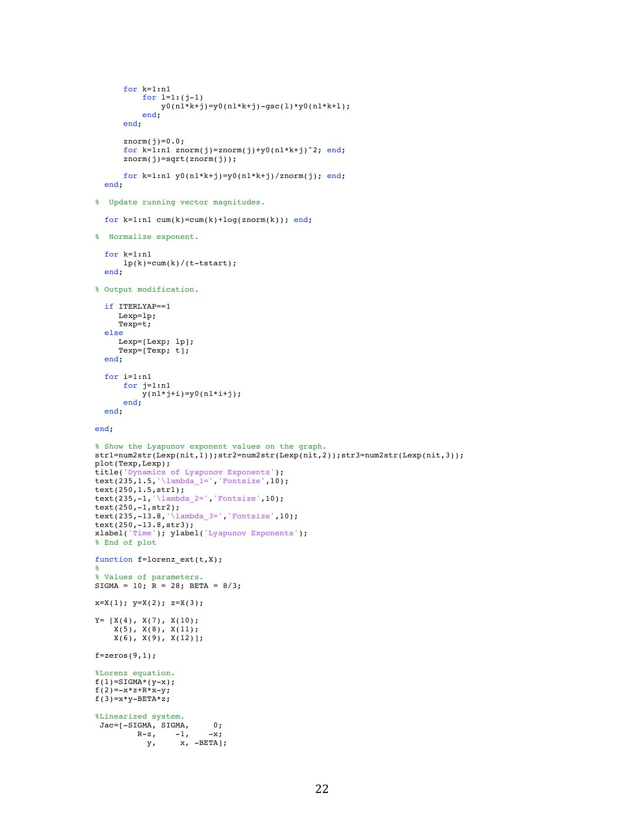
Task: Click the line 'znorm(j)=sqrt(znorm(j));'
Action: [180, 159]
